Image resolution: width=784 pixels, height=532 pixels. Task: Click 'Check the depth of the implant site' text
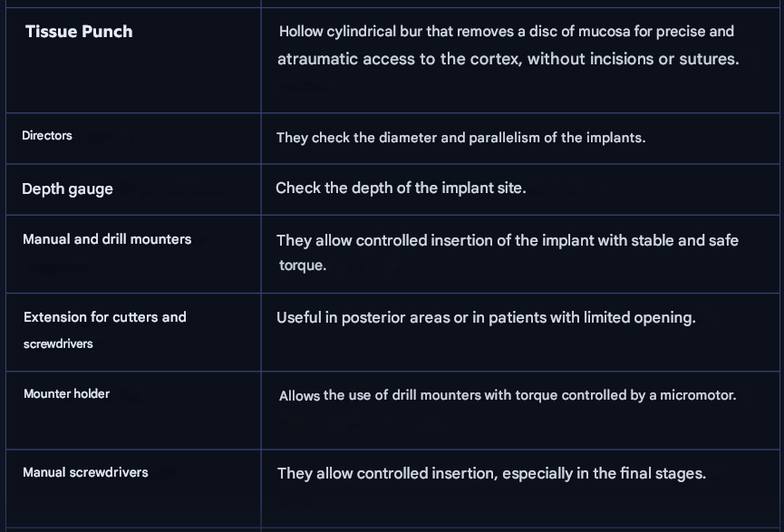click(400, 189)
